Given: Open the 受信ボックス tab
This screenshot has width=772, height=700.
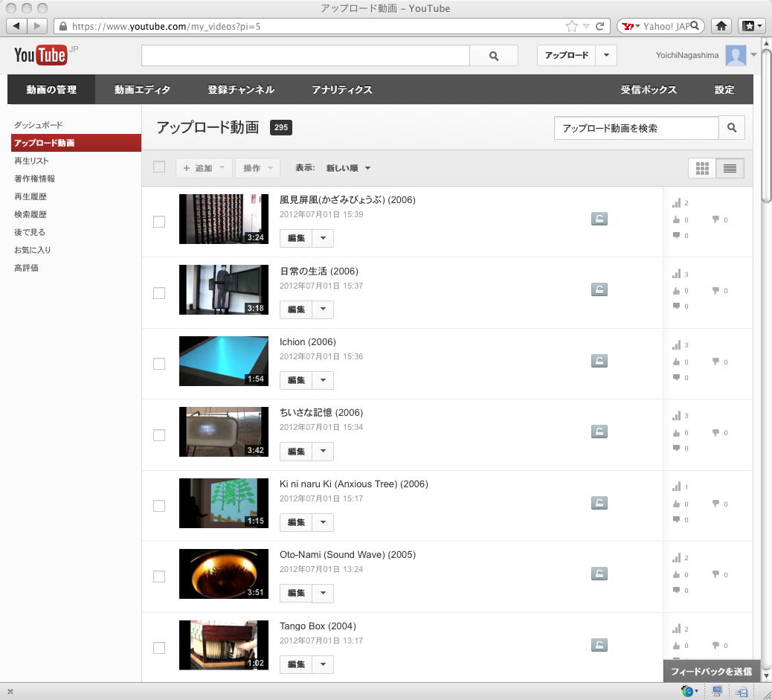Looking at the screenshot, I should (649, 90).
